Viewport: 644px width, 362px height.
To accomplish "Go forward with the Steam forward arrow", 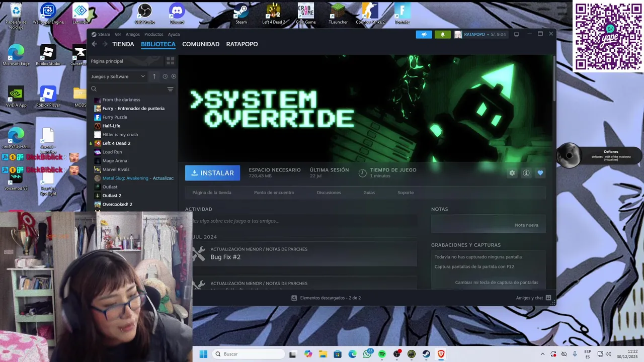I will (x=105, y=44).
